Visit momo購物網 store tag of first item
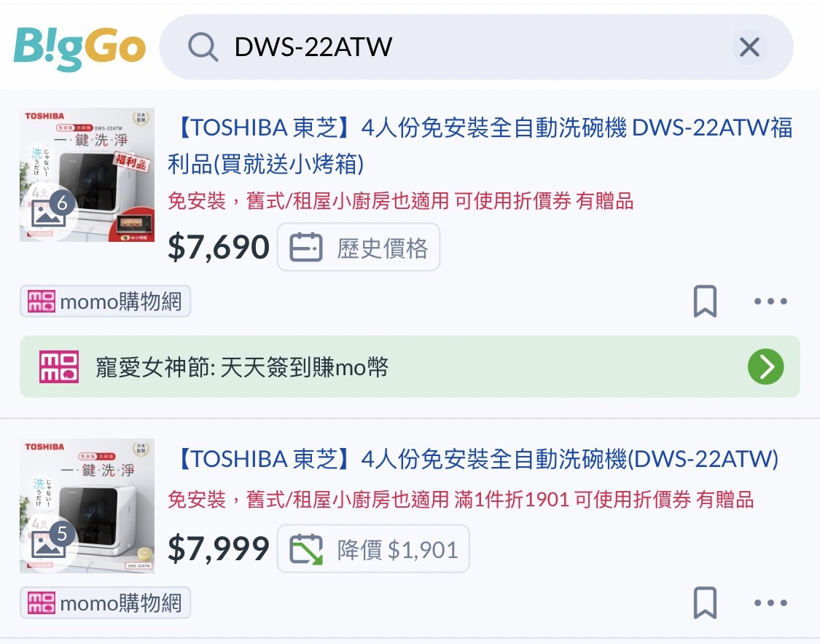 pyautogui.click(x=105, y=302)
